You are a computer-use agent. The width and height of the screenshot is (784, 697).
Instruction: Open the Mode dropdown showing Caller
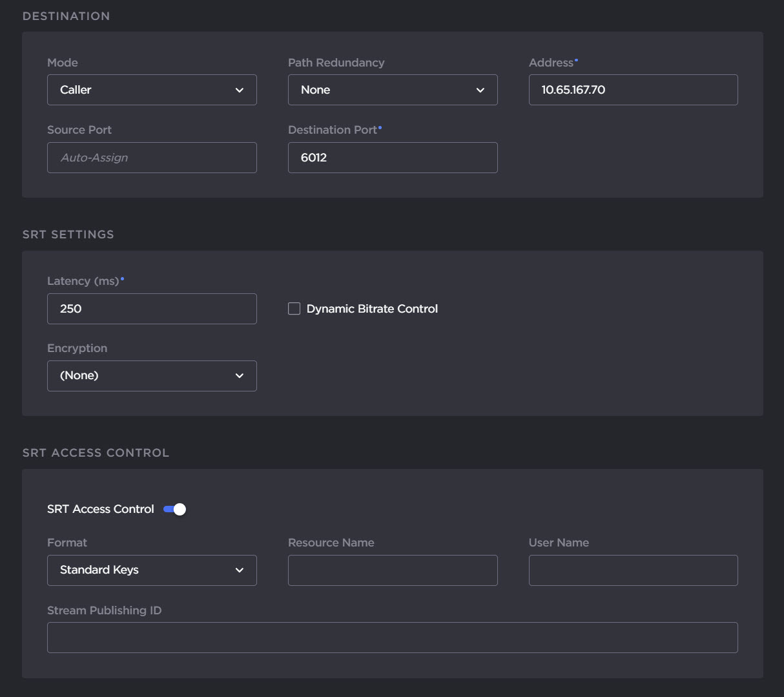pyautogui.click(x=151, y=90)
